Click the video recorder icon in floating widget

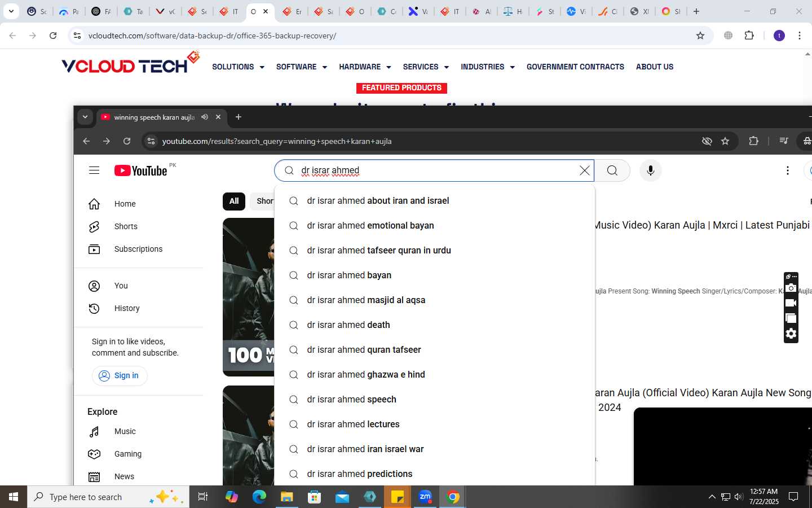(791, 303)
